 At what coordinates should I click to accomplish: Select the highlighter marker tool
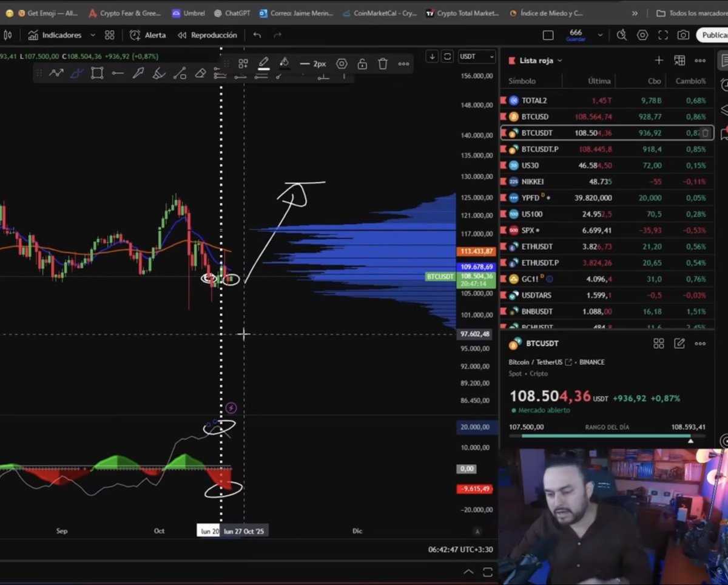point(159,73)
